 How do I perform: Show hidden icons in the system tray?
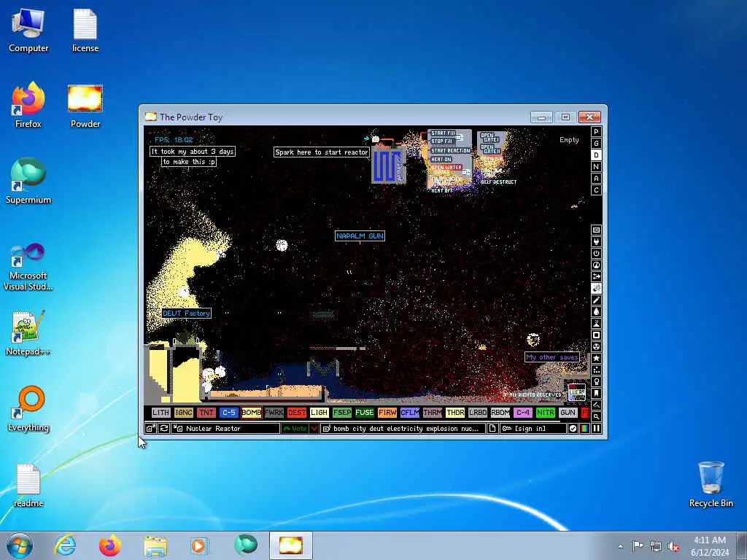620,546
